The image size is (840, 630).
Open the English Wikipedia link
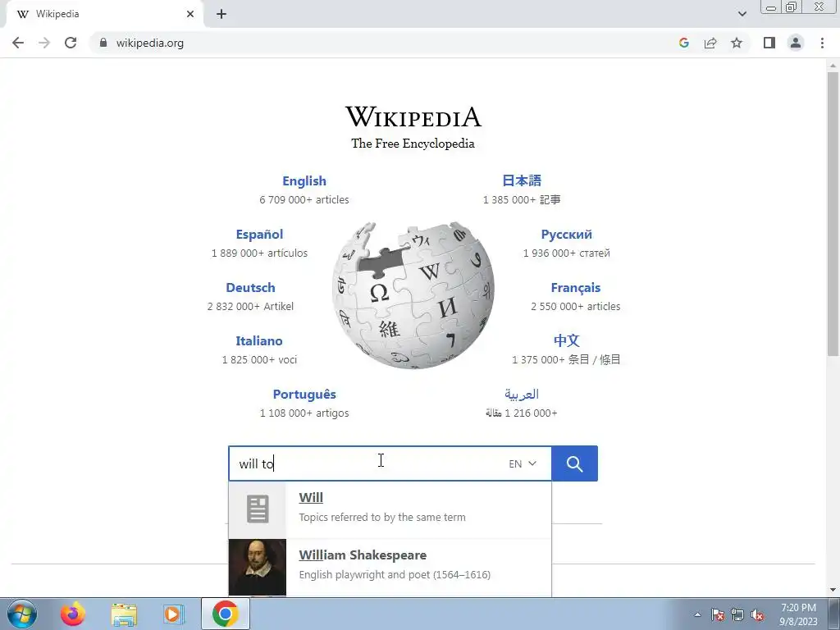304,181
